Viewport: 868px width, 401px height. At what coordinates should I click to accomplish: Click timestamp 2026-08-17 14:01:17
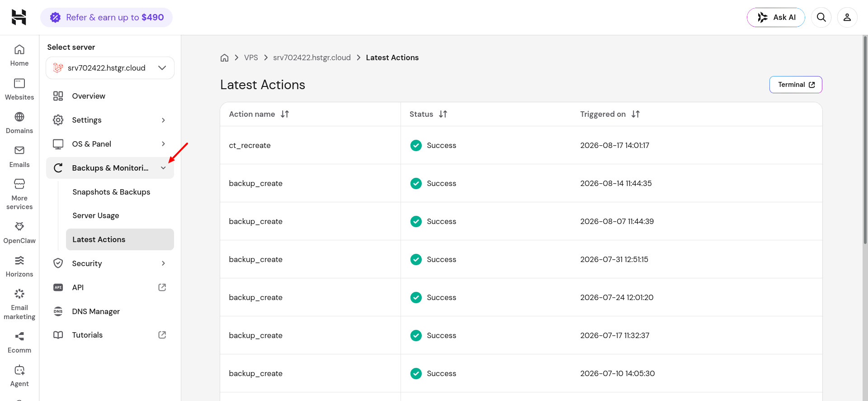pyautogui.click(x=615, y=145)
